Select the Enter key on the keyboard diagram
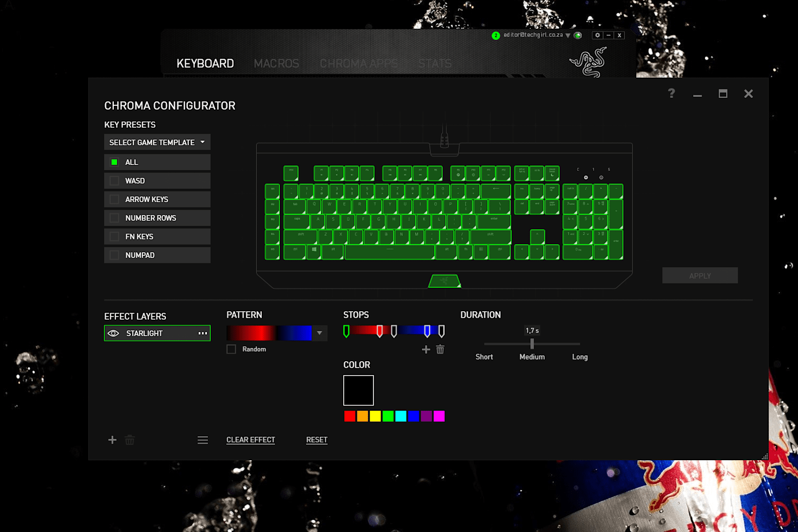The image size is (798, 532). [494, 221]
